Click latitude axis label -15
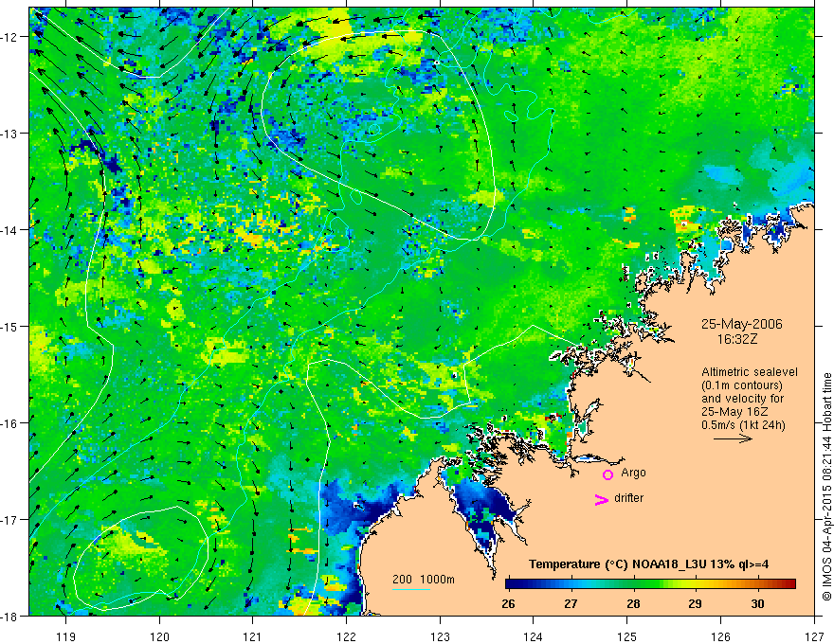 (9, 326)
